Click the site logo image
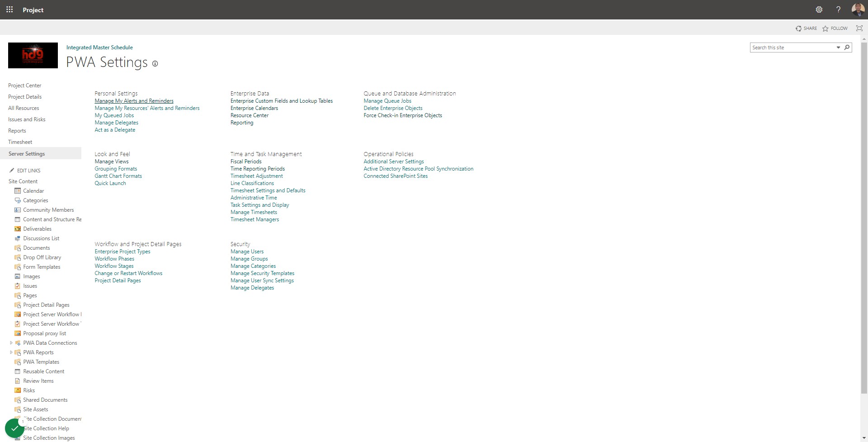The height and width of the screenshot is (442, 868). pos(33,55)
